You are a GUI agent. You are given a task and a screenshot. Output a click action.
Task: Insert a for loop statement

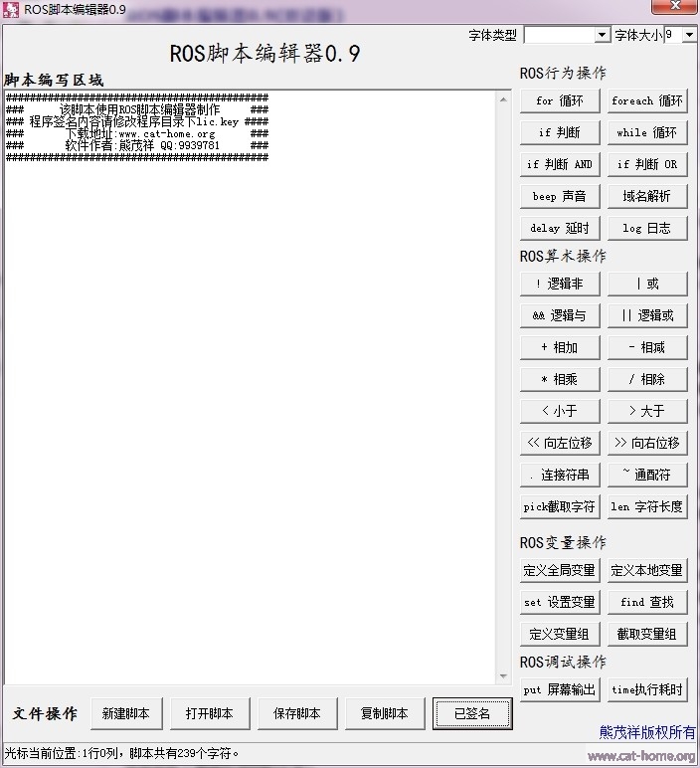point(559,100)
